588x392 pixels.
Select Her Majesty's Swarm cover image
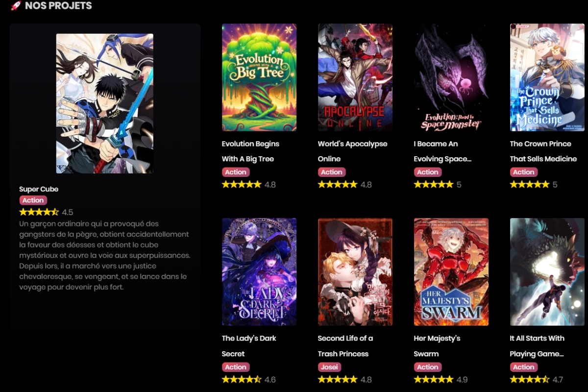click(x=451, y=272)
